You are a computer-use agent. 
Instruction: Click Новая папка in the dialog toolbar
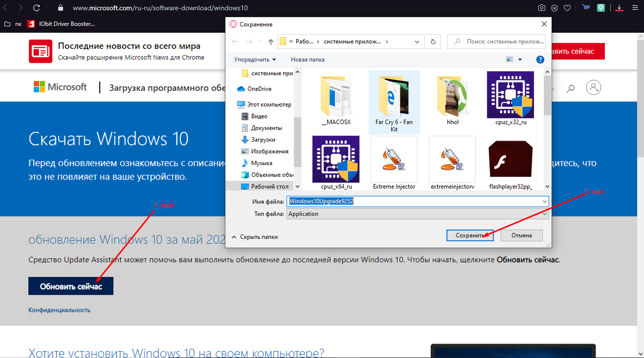(308, 59)
